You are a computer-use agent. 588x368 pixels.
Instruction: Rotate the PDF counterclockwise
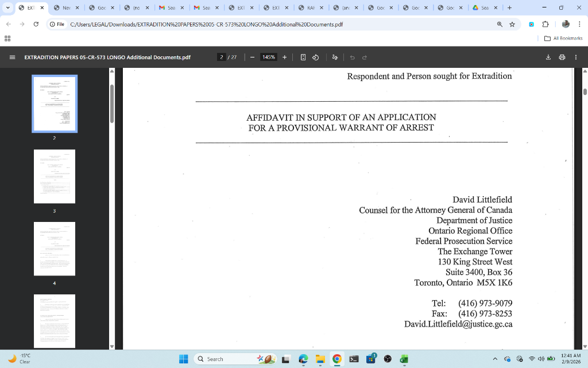(315, 57)
